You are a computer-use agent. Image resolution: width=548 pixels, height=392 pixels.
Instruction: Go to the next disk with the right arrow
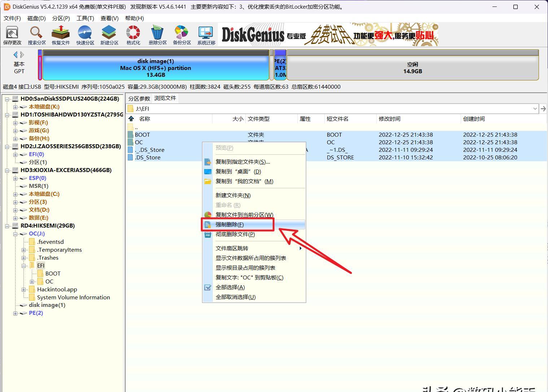22,54
